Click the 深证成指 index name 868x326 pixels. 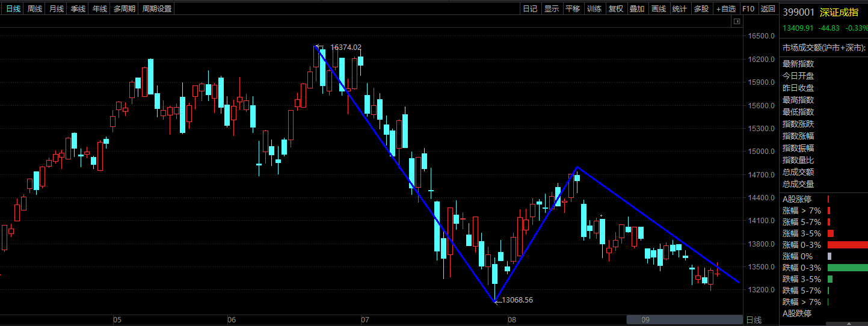tap(839, 12)
